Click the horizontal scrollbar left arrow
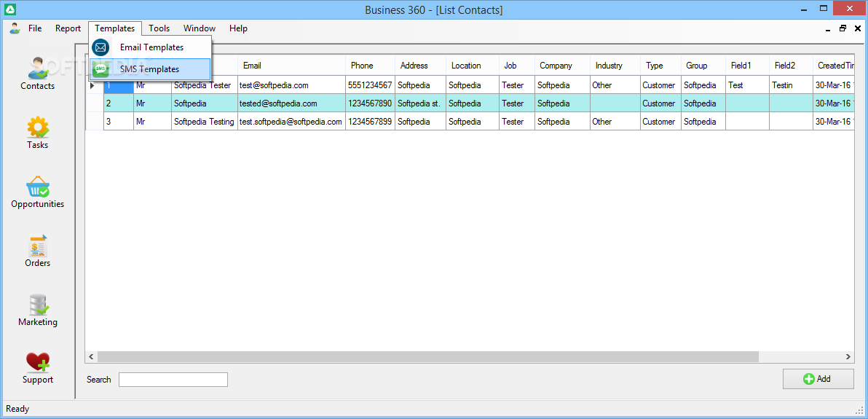868x419 pixels. click(x=91, y=357)
